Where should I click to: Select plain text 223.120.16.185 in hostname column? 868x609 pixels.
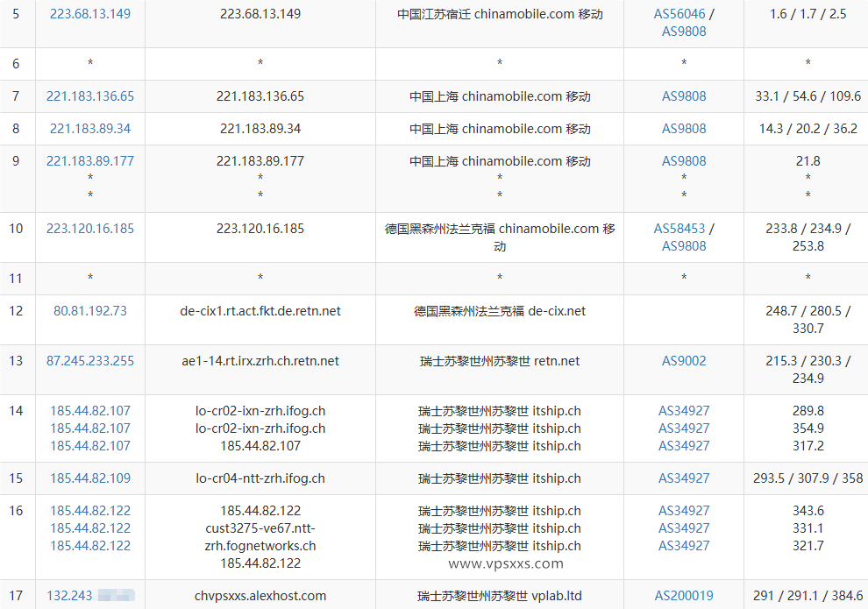coord(260,229)
